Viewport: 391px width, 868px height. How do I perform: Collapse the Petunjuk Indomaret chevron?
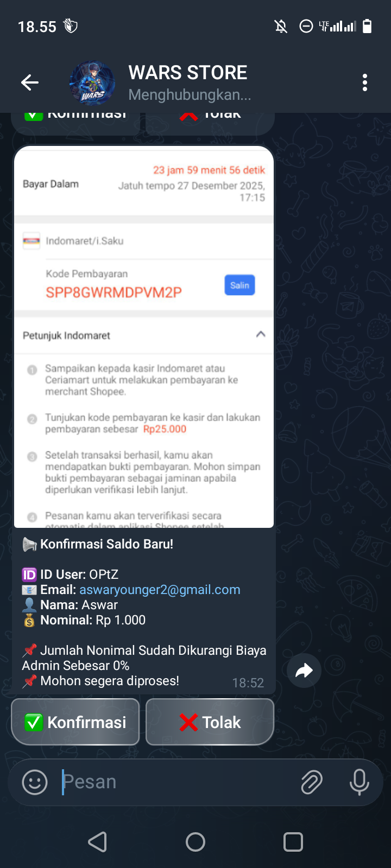261,334
